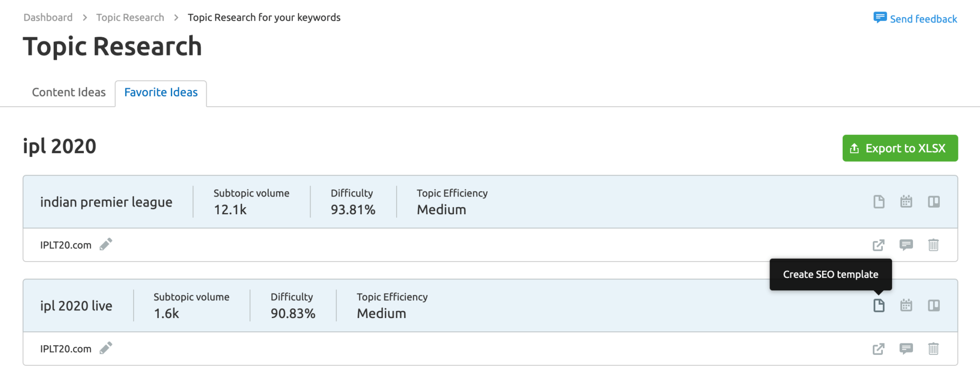Delete first IPLT20.com favorite idea
Screen dimensions: 980x385
933,245
